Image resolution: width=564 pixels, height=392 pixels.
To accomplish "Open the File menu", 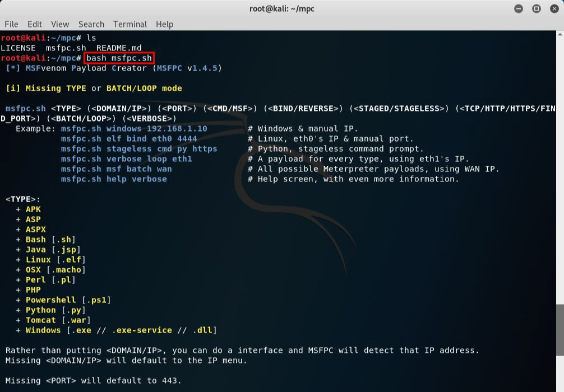I will point(11,24).
